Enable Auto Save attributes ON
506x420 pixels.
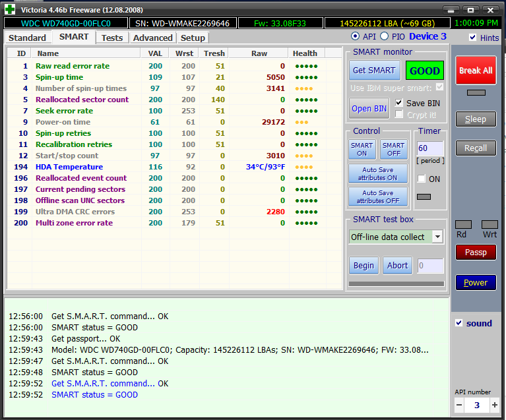(377, 173)
